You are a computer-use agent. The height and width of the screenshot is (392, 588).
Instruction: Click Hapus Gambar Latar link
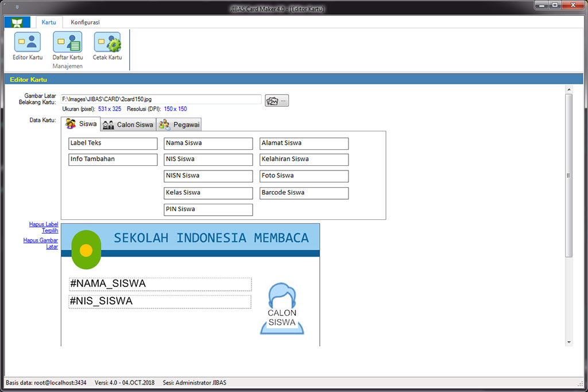41,243
